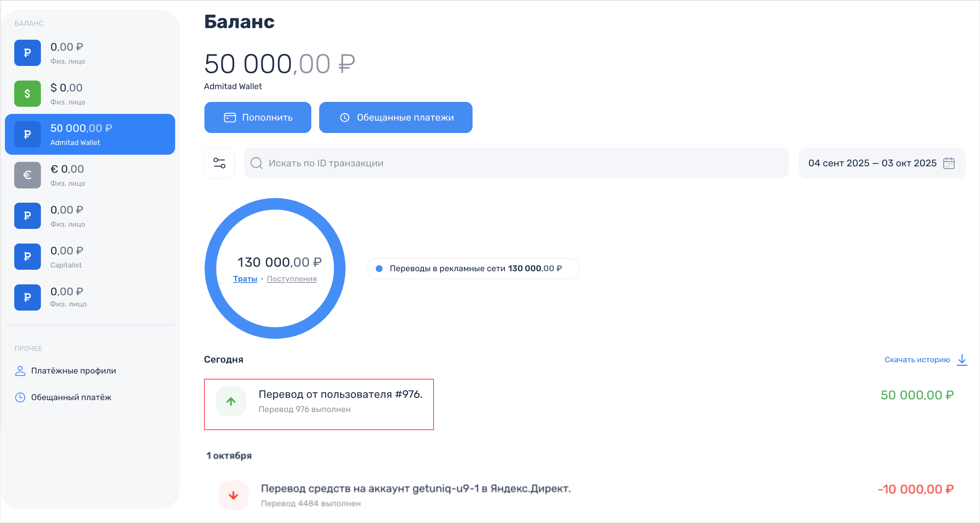Click the calendar icon in date range
This screenshot has height=523, width=980.
948,163
